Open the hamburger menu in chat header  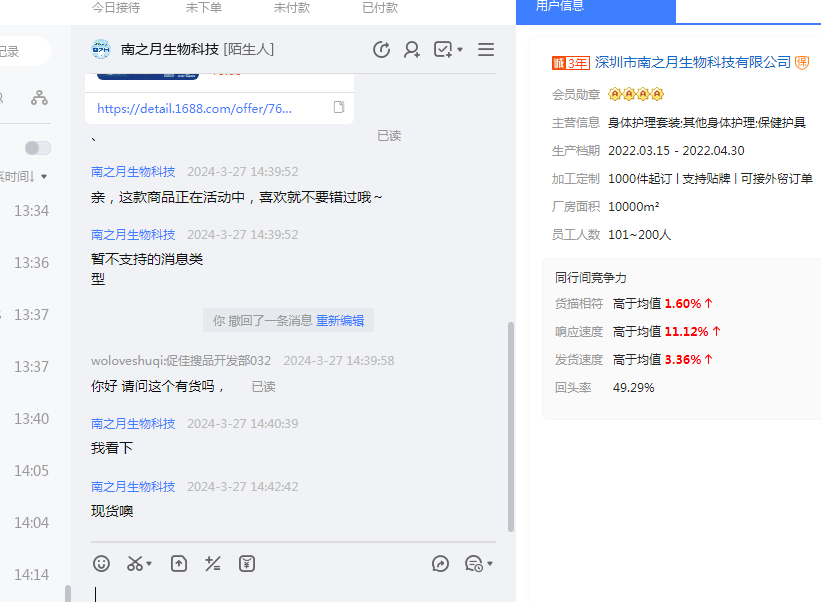tap(486, 50)
